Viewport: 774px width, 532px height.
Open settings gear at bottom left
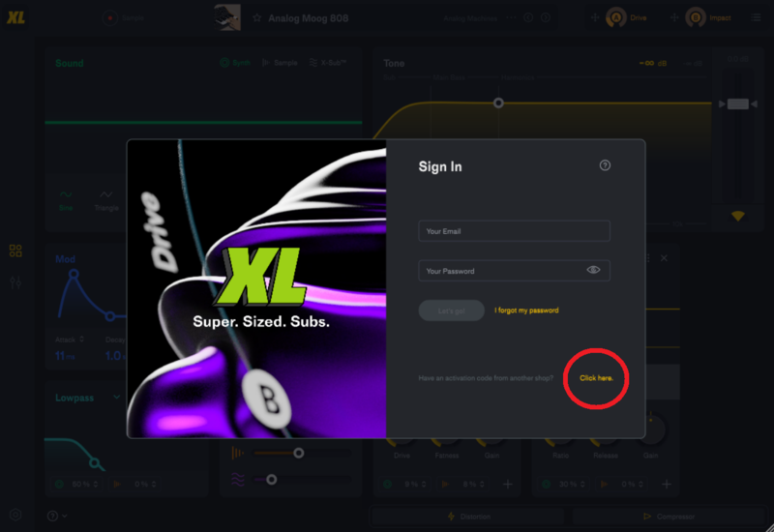click(x=15, y=515)
